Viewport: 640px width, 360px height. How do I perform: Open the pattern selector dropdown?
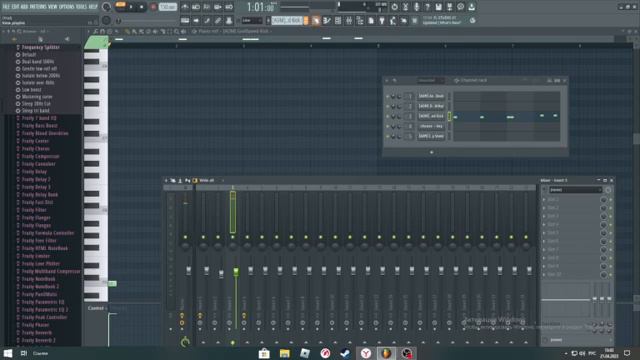click(x=287, y=20)
